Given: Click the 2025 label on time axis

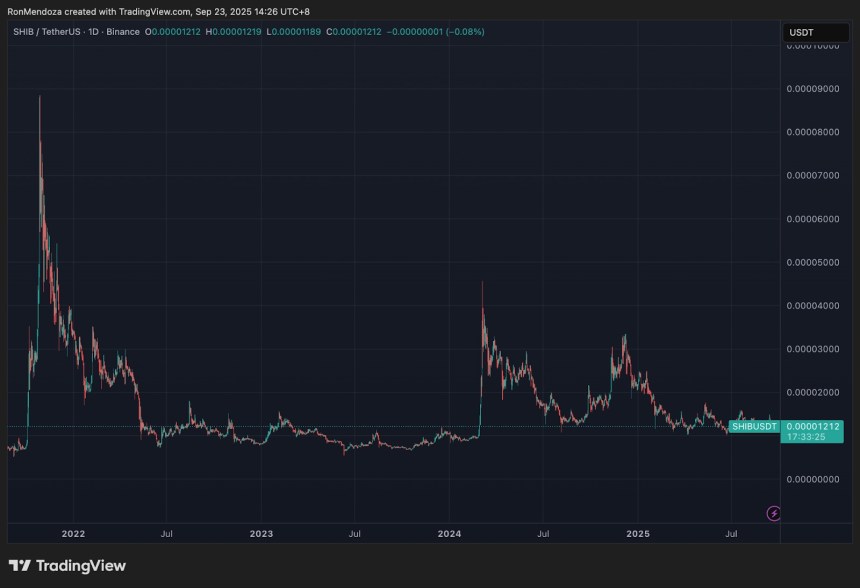Looking at the screenshot, I should pos(639,534).
